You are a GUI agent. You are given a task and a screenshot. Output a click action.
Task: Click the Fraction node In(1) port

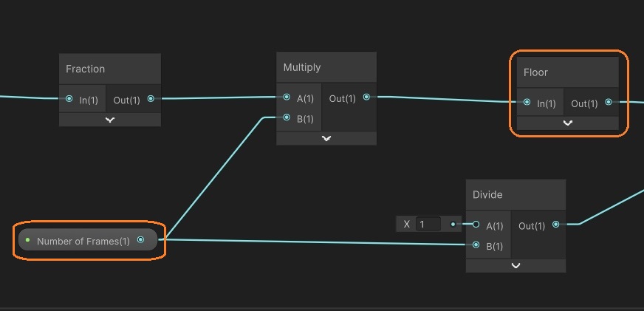pyautogui.click(x=69, y=99)
